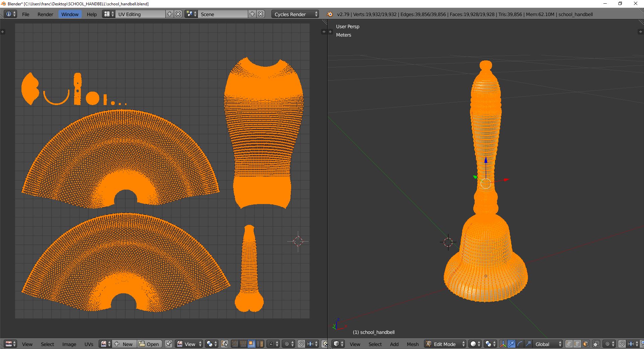Switch to face select mode in 3D view
The width and height of the screenshot is (644, 349).
click(586, 344)
